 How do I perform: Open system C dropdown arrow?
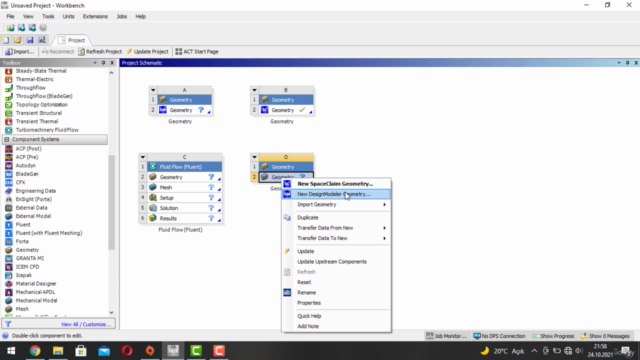pos(143,157)
